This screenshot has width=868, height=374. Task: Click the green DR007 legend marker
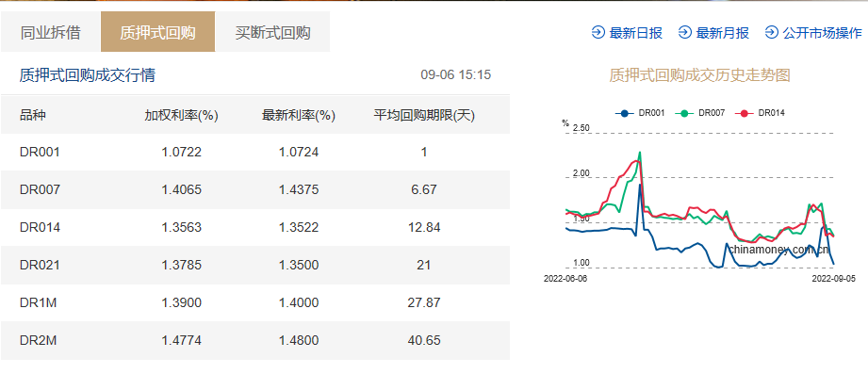click(x=685, y=113)
